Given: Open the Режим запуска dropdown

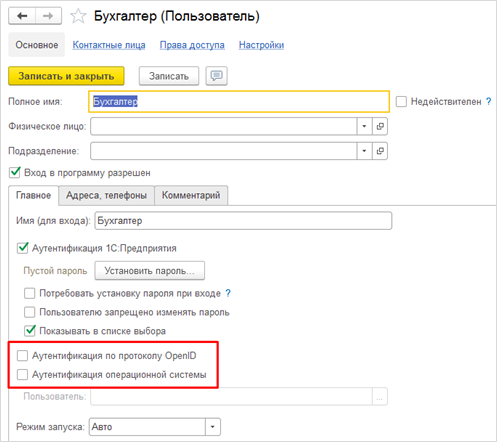Looking at the screenshot, I should coord(213,427).
